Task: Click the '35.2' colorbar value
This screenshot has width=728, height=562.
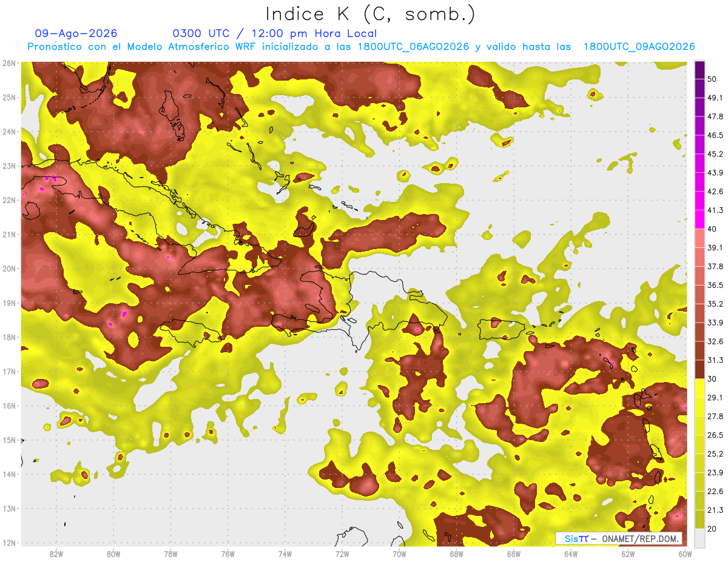Action: click(715, 304)
